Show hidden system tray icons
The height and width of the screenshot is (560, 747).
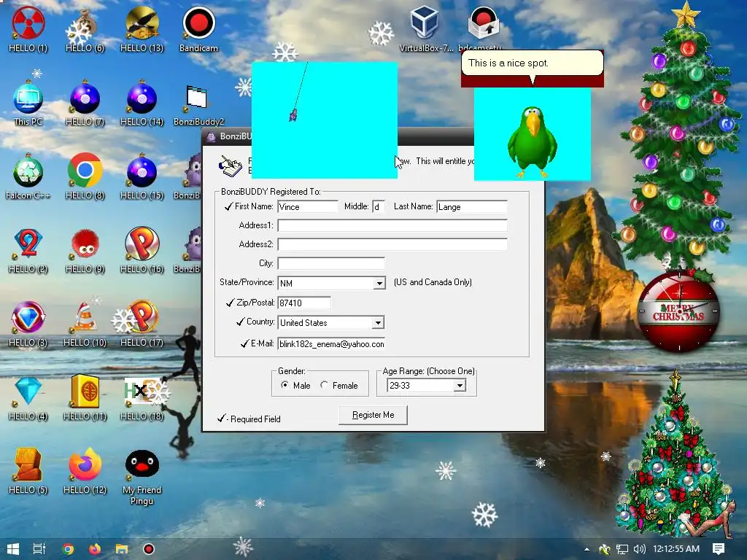pyautogui.click(x=587, y=549)
